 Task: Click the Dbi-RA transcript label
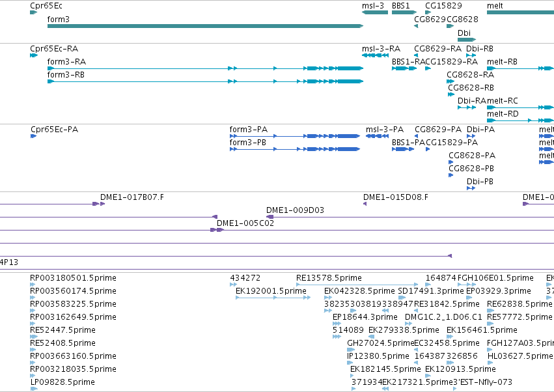coord(472,101)
